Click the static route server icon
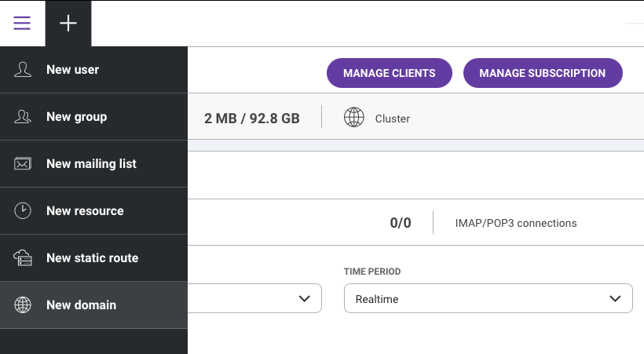The height and width of the screenshot is (354, 644). [x=23, y=258]
